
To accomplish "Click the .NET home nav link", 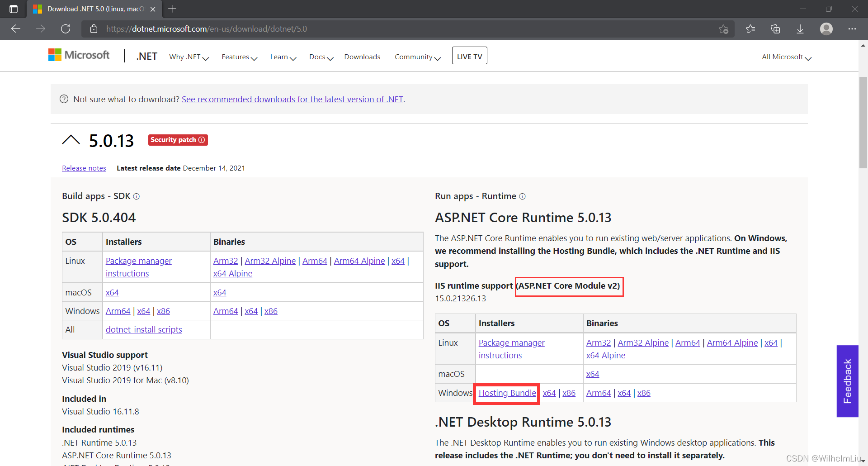I will [146, 56].
